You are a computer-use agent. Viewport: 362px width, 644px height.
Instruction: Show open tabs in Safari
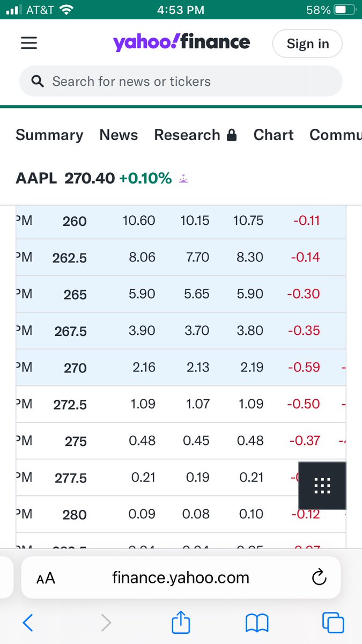point(333,623)
